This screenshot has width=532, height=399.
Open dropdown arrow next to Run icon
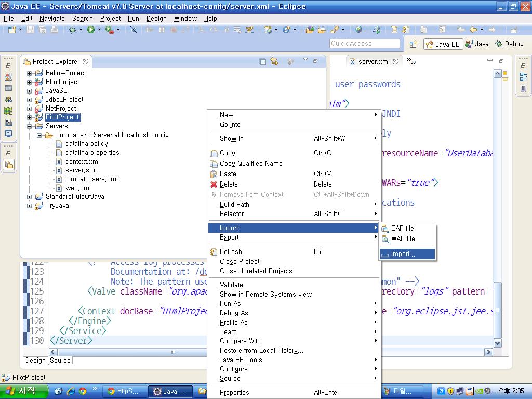[99, 30]
